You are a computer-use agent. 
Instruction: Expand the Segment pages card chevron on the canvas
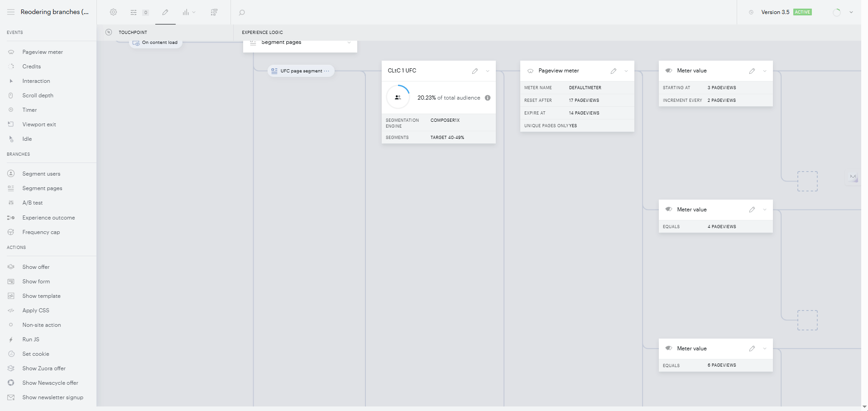(349, 43)
